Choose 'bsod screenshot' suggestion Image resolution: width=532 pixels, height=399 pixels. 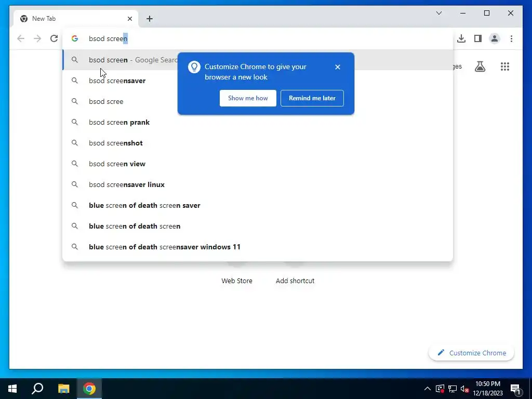pos(258,143)
